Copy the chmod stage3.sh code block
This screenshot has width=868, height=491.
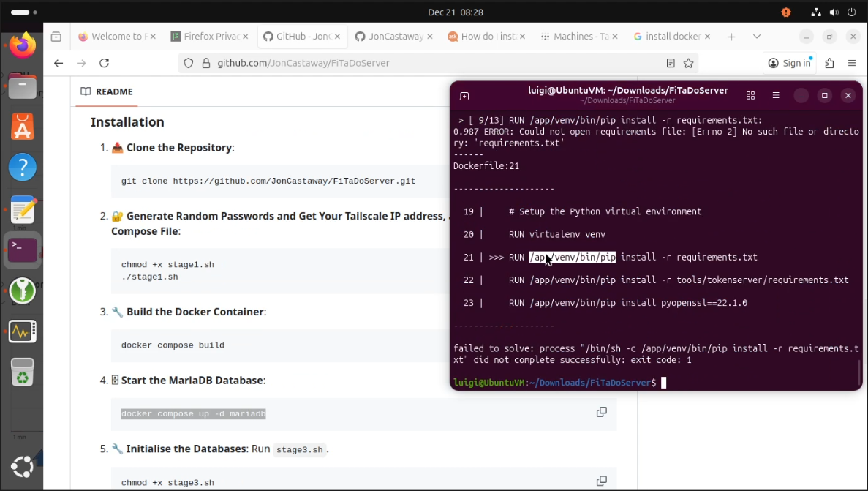pyautogui.click(x=601, y=481)
